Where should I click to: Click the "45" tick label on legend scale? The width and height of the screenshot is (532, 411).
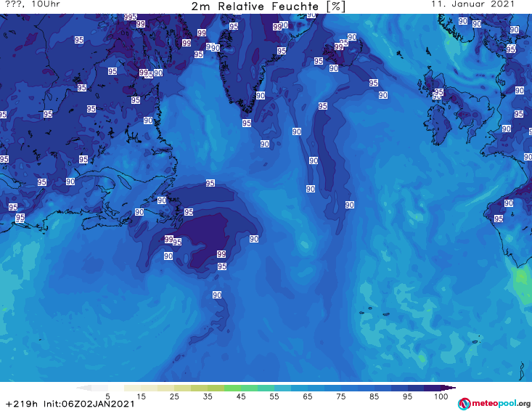(x=240, y=396)
